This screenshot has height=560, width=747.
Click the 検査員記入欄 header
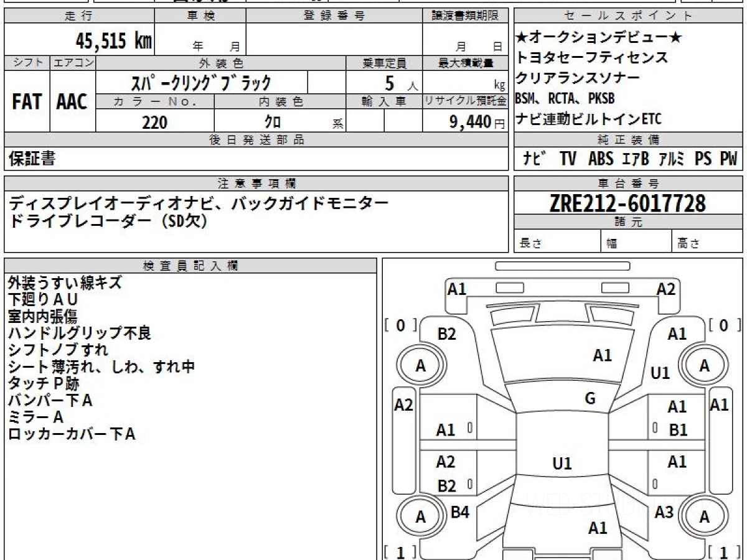190,265
